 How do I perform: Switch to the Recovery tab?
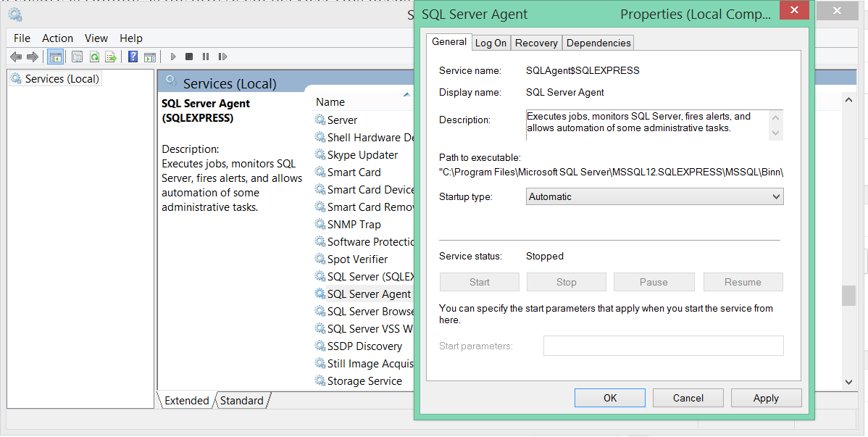pos(536,43)
